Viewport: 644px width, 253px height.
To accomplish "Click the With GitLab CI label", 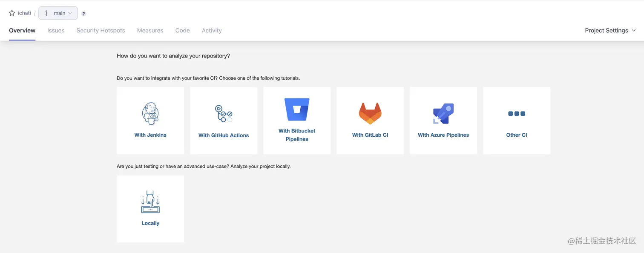I will (370, 135).
